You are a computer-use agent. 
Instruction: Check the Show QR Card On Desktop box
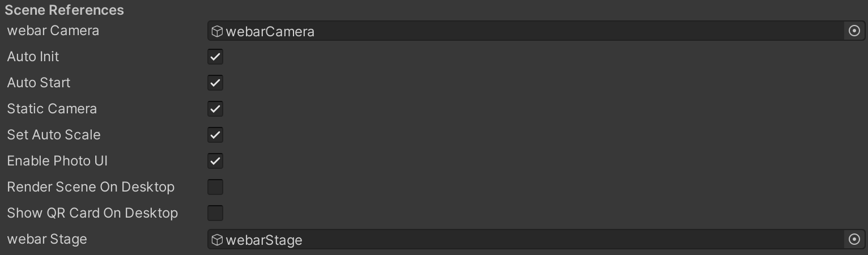(x=215, y=213)
